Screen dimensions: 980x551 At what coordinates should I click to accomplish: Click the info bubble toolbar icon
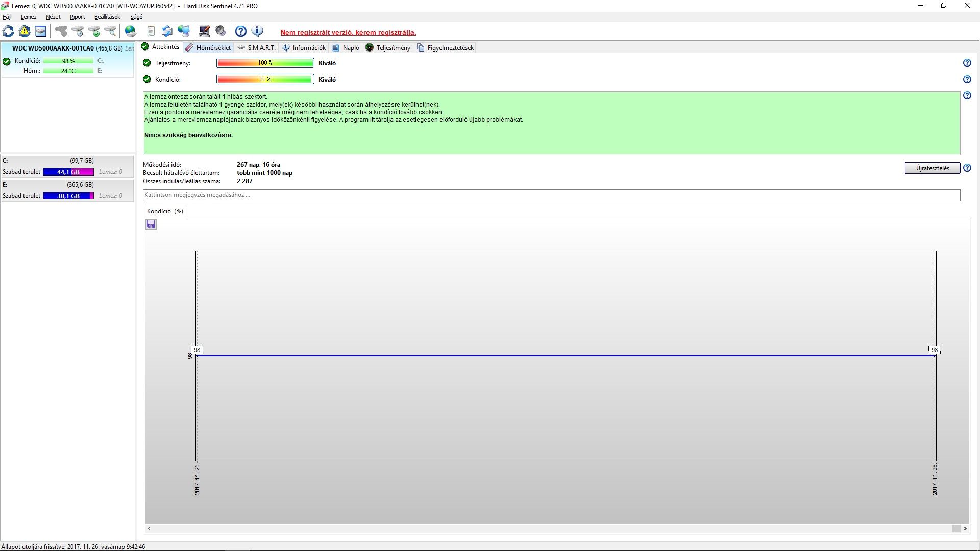tap(258, 31)
